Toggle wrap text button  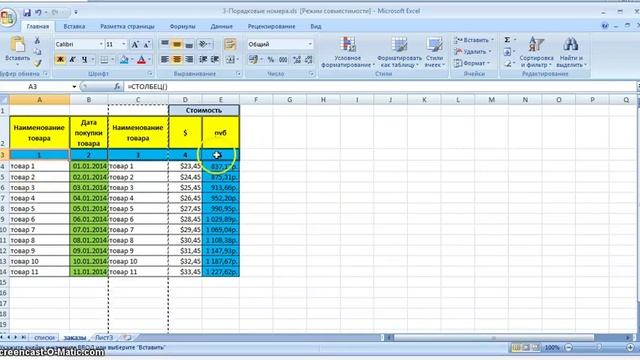(x=230, y=44)
